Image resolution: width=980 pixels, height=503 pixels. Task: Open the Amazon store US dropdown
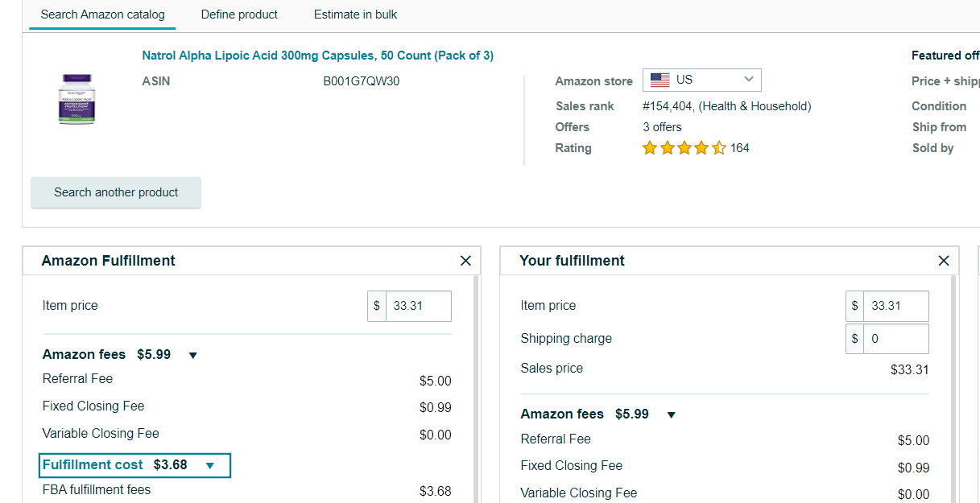point(701,80)
